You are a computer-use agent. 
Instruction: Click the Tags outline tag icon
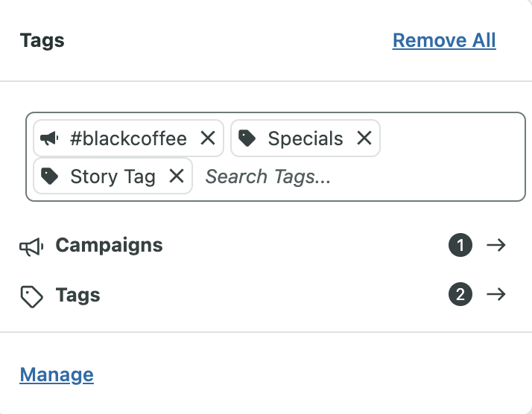pyautogui.click(x=31, y=296)
